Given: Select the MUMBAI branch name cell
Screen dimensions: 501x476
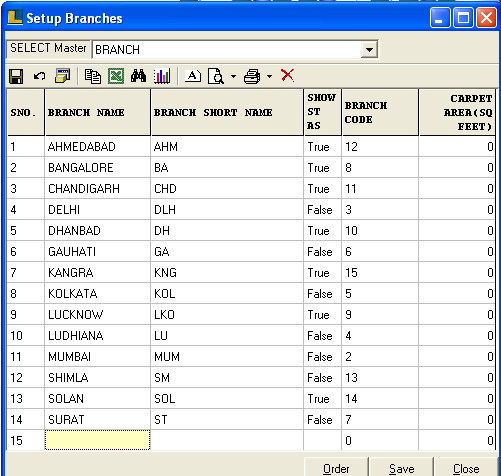Looking at the screenshot, I should tap(97, 356).
